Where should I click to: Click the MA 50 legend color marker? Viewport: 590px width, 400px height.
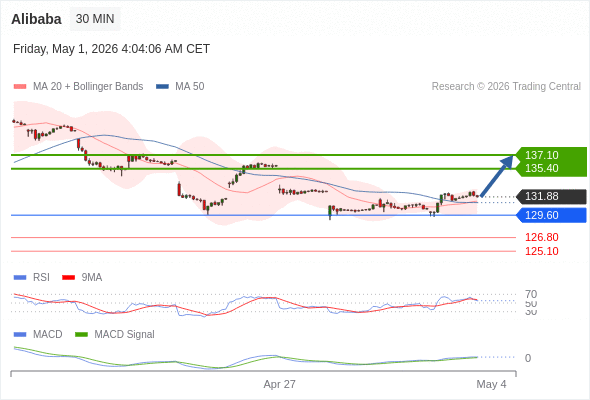pyautogui.click(x=162, y=87)
